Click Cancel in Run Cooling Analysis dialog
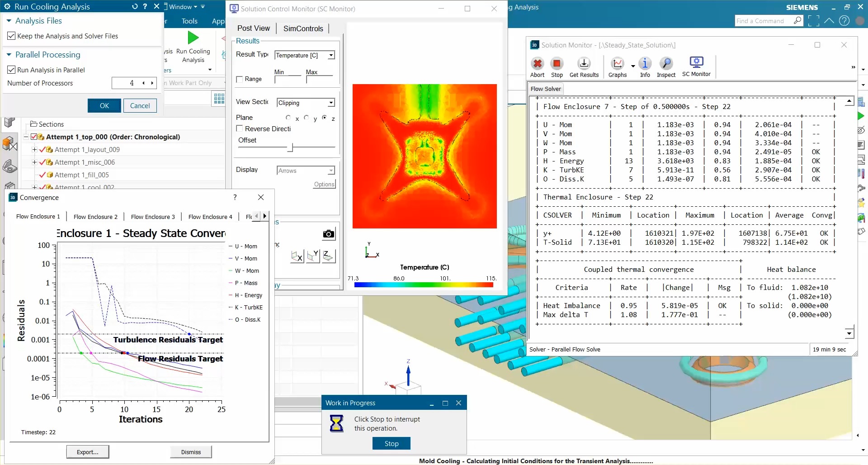This screenshot has height=465, width=868. click(x=140, y=105)
